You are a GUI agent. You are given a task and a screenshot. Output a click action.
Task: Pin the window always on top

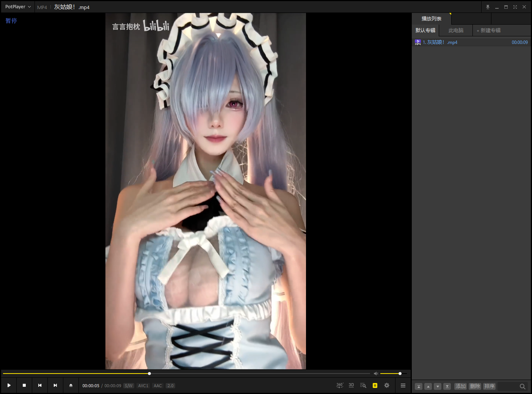488,7
